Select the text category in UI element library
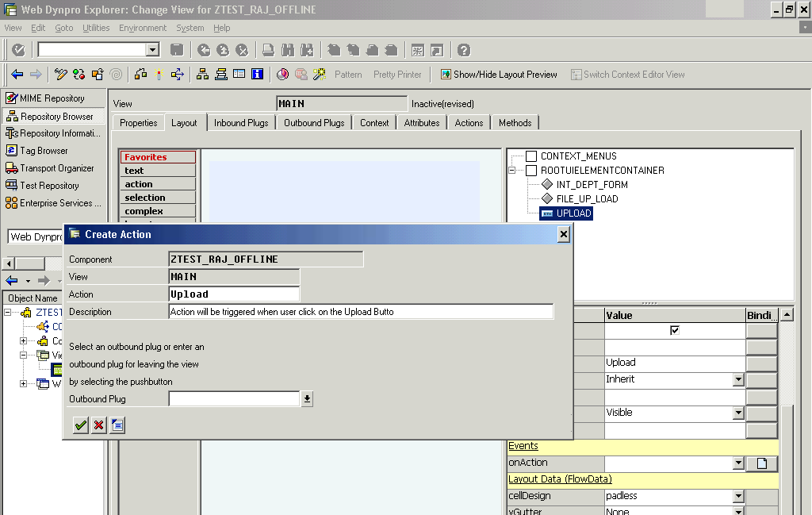This screenshot has width=812, height=515. (158, 171)
